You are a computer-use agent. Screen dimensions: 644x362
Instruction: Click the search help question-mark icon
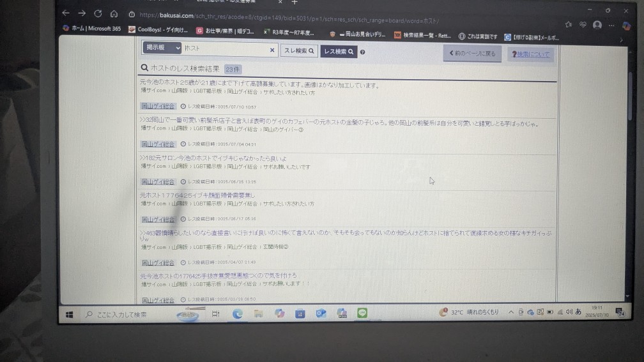[x=362, y=52]
